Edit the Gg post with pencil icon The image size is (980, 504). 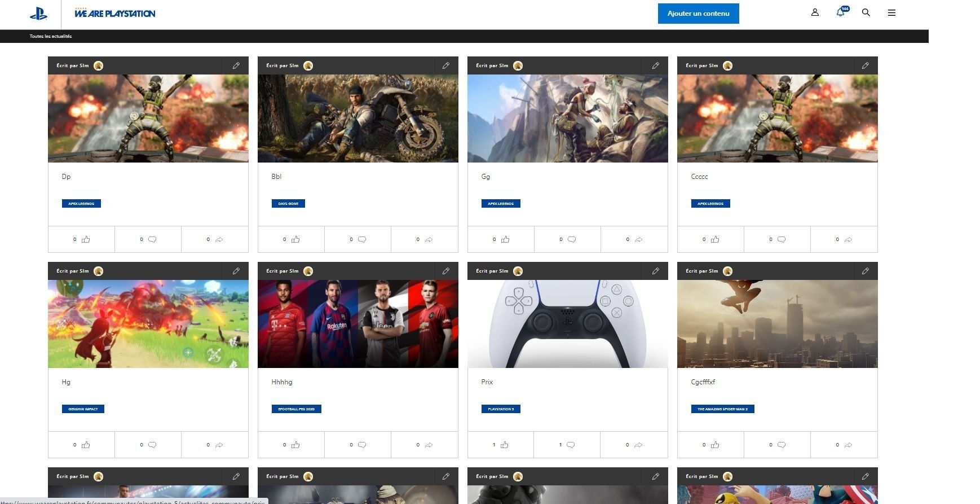click(x=656, y=65)
